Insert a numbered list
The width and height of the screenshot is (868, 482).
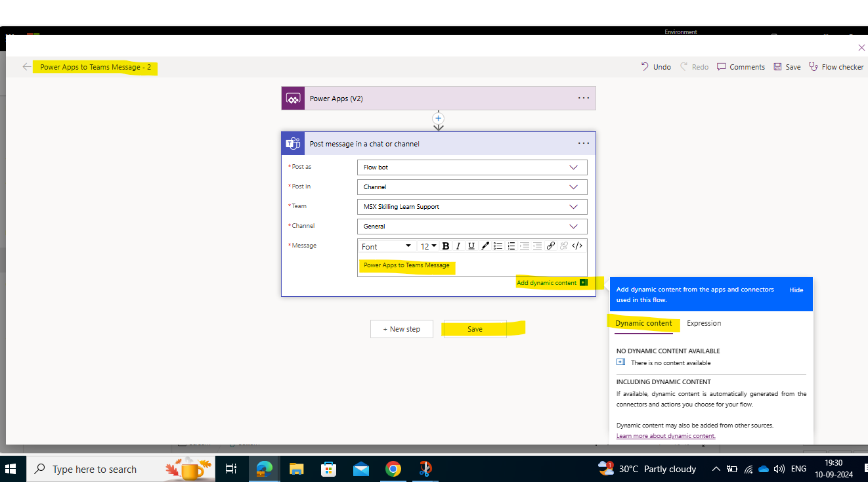tap(511, 246)
